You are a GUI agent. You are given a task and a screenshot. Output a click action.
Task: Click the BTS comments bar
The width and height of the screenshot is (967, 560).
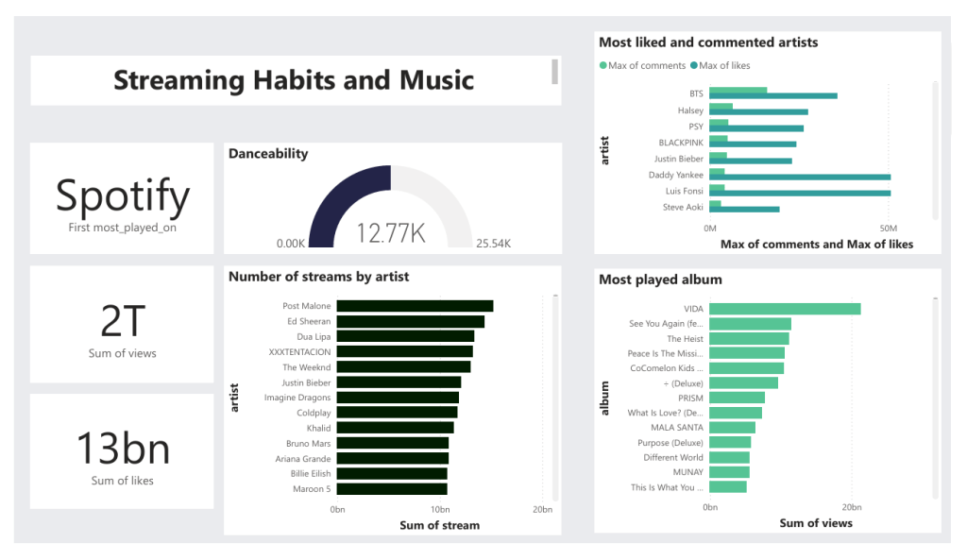click(738, 91)
